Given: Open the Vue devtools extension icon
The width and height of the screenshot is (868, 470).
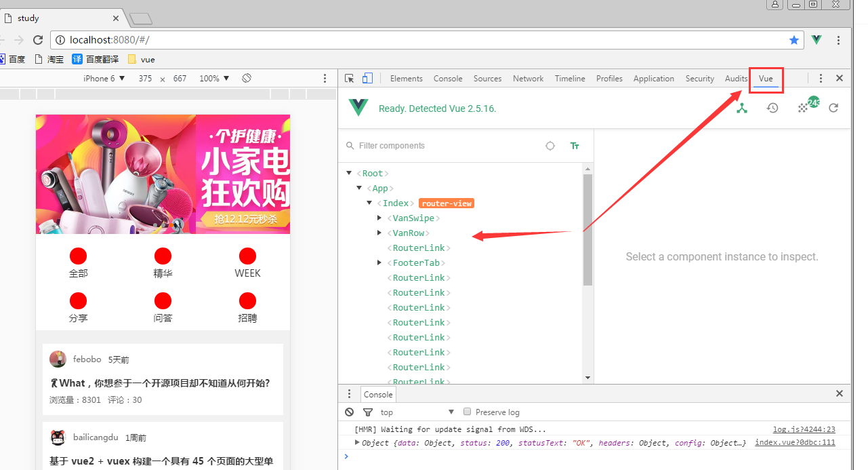Looking at the screenshot, I should point(817,40).
